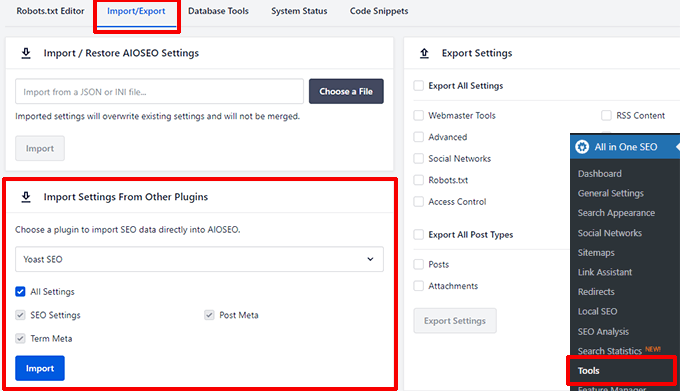Open Social Networks in the AIOSEO sidebar menu
This screenshot has height=391, width=680.
[610, 233]
